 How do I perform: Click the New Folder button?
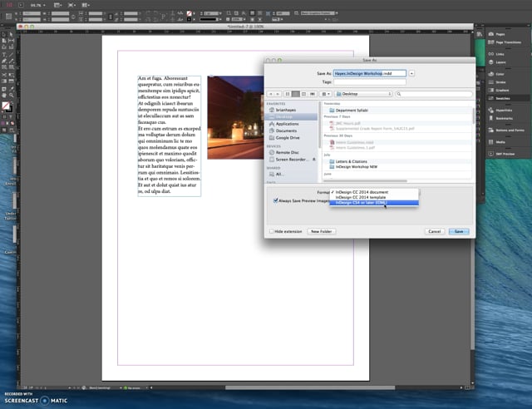click(322, 231)
